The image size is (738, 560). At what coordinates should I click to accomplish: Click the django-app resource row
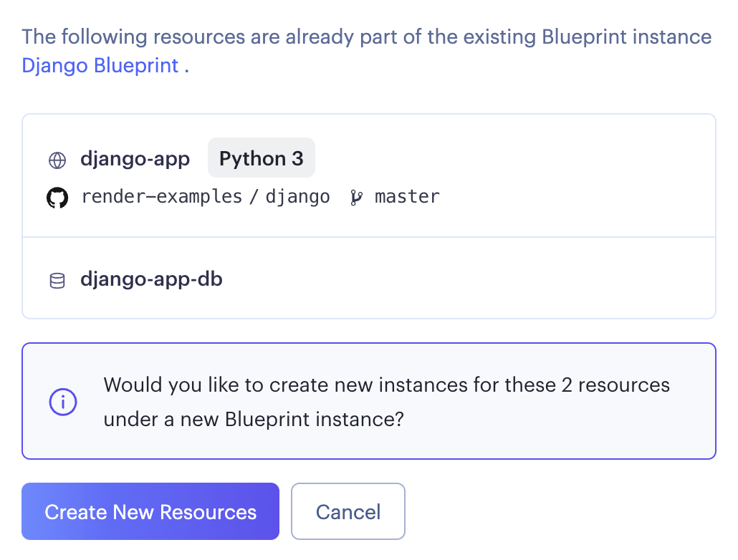369,174
